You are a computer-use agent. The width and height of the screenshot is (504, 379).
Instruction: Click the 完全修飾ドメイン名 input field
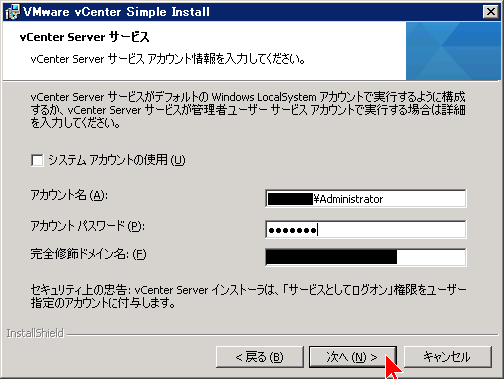coord(366,257)
